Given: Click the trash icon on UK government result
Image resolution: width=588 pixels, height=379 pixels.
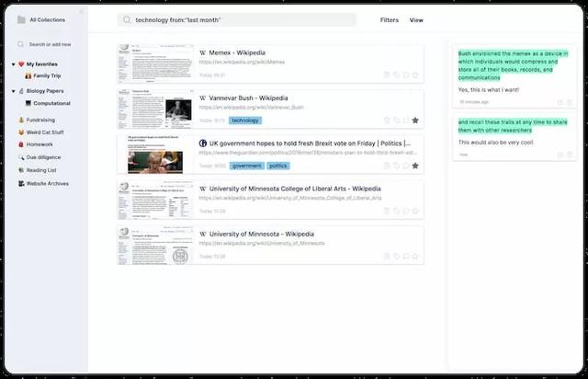Looking at the screenshot, I should 387,166.
